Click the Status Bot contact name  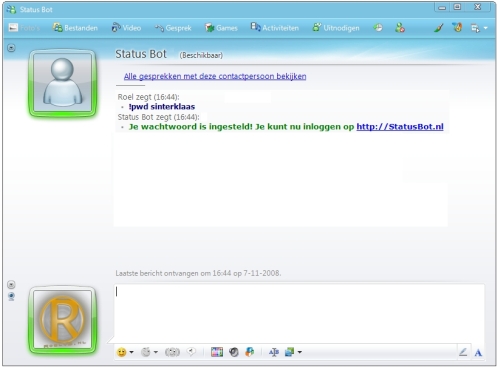141,54
